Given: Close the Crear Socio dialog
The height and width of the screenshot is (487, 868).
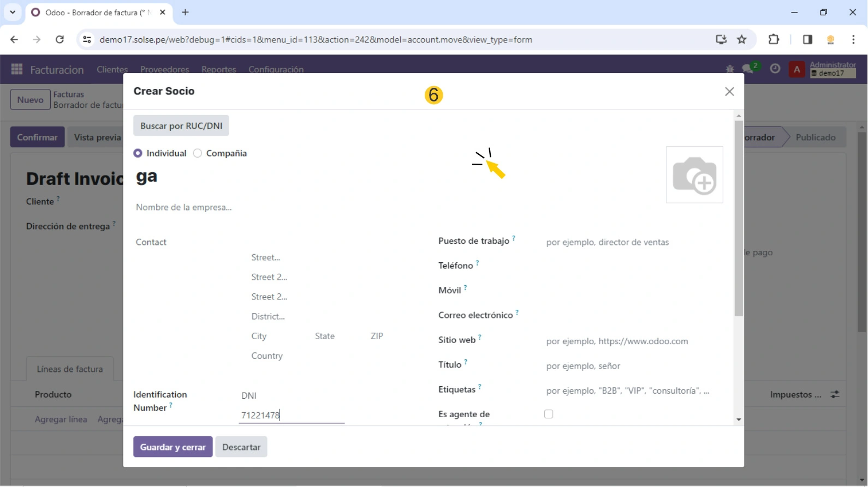Looking at the screenshot, I should click(729, 92).
